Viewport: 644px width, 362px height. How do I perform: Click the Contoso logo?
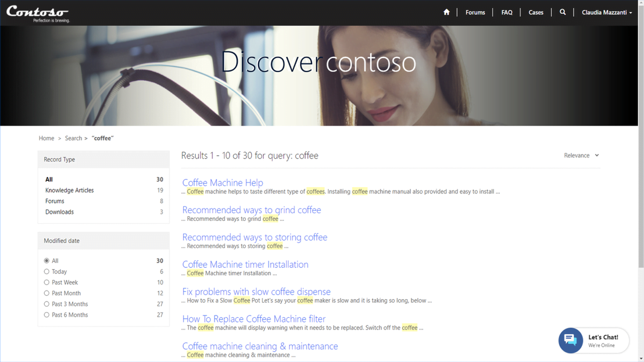pos(38,13)
